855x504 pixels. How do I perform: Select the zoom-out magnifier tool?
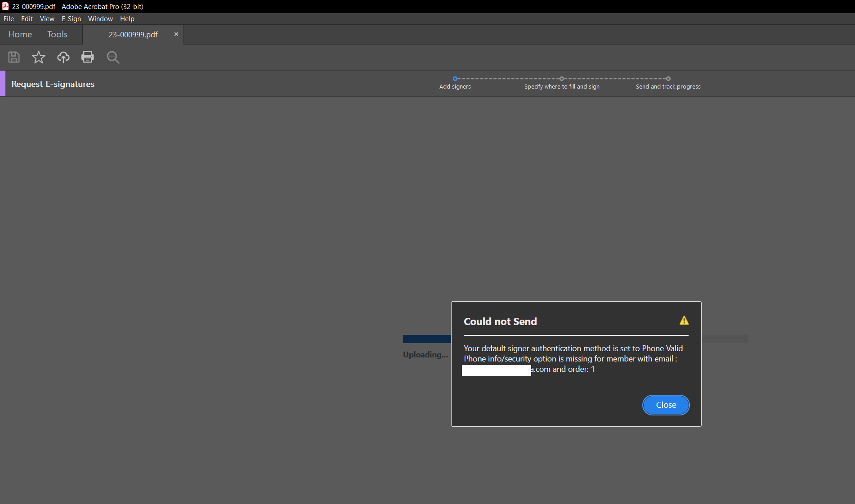coord(112,57)
